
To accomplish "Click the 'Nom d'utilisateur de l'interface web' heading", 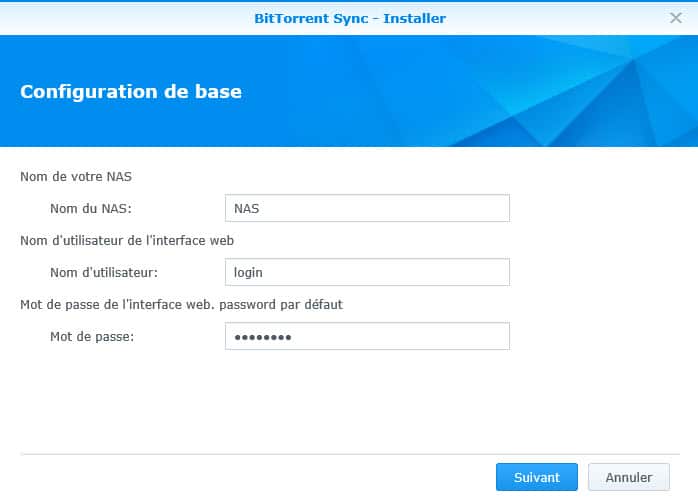I will 127,240.
